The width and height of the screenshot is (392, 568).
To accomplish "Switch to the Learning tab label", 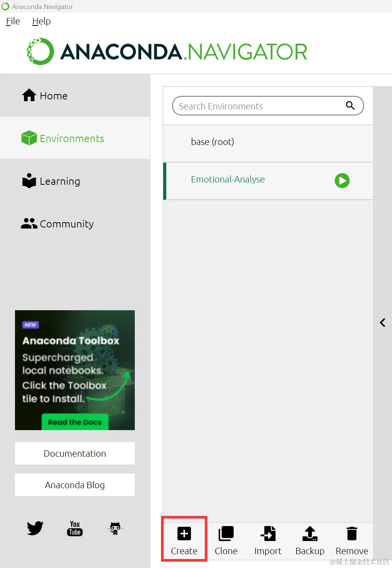I will tap(60, 181).
